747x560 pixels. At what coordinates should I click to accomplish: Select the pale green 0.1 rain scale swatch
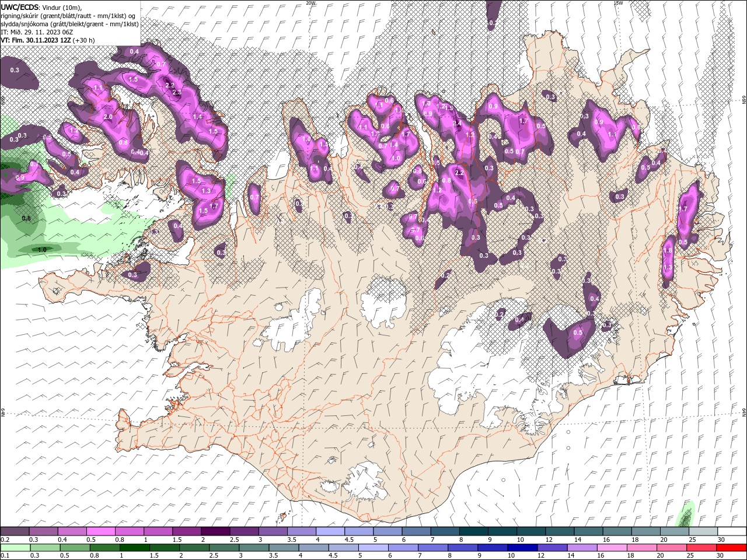point(15,548)
